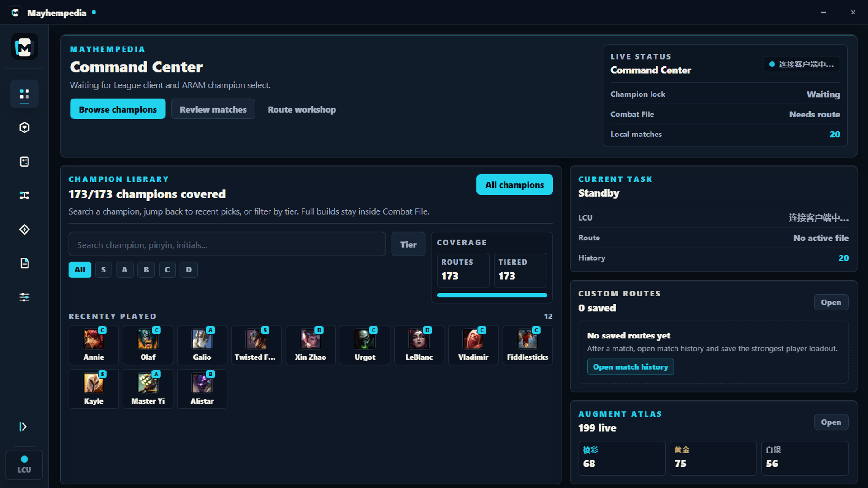Image resolution: width=868 pixels, height=488 pixels.
Task: Click the connecting client status badge
Action: click(x=802, y=64)
